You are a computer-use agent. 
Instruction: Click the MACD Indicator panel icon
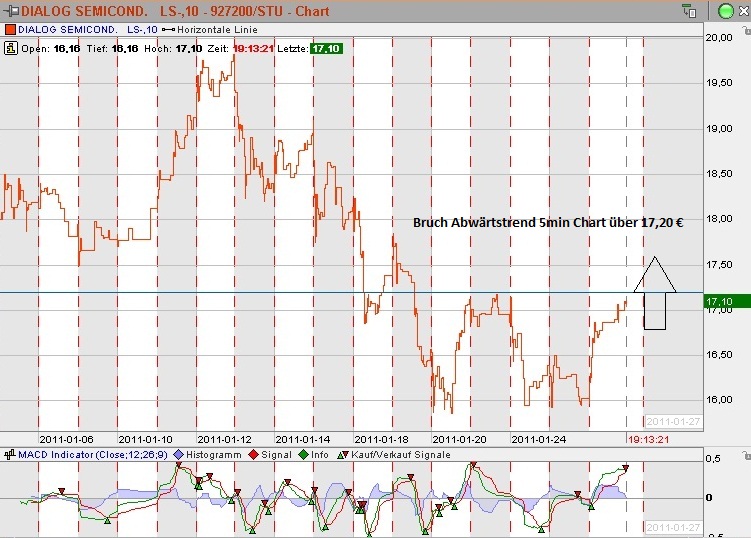[x=10, y=455]
